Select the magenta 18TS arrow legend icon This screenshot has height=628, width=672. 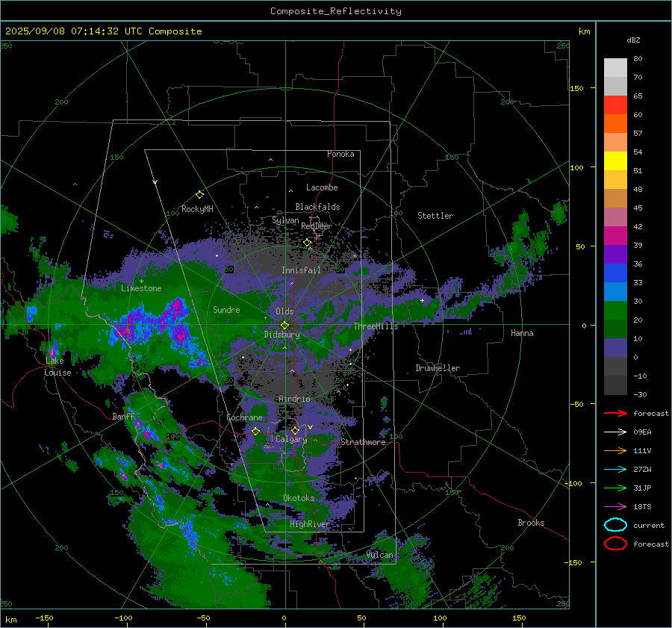[615, 507]
